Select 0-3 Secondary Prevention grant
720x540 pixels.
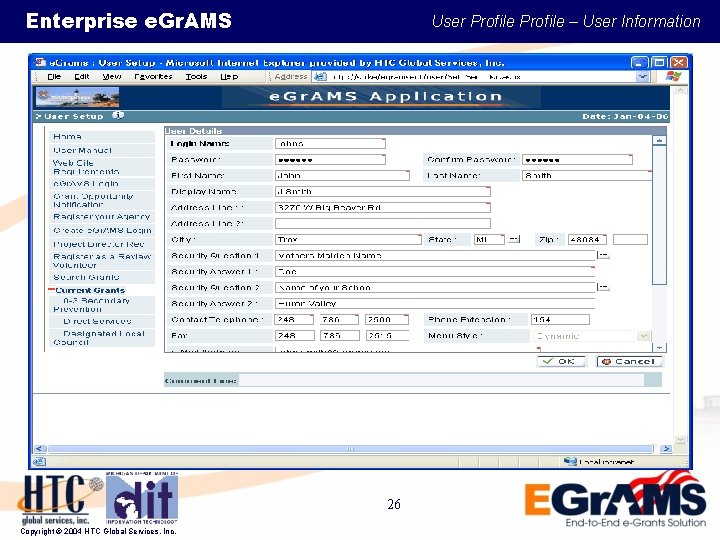coord(91,305)
